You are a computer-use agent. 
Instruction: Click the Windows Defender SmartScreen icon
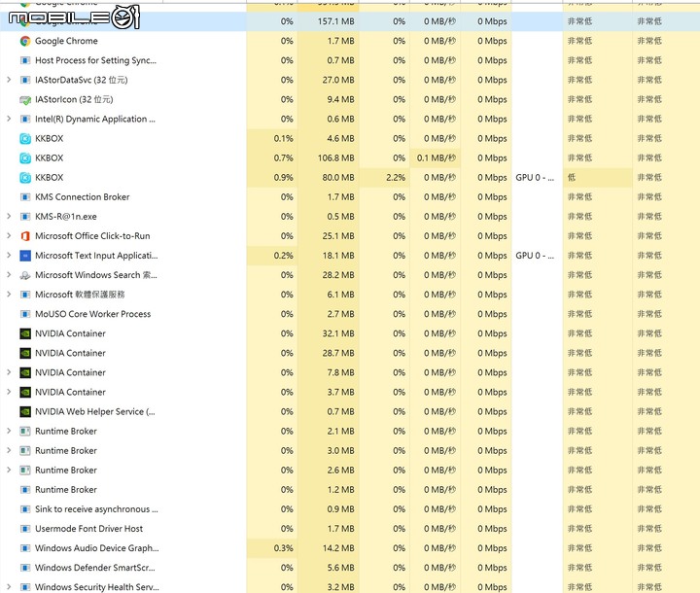25,568
